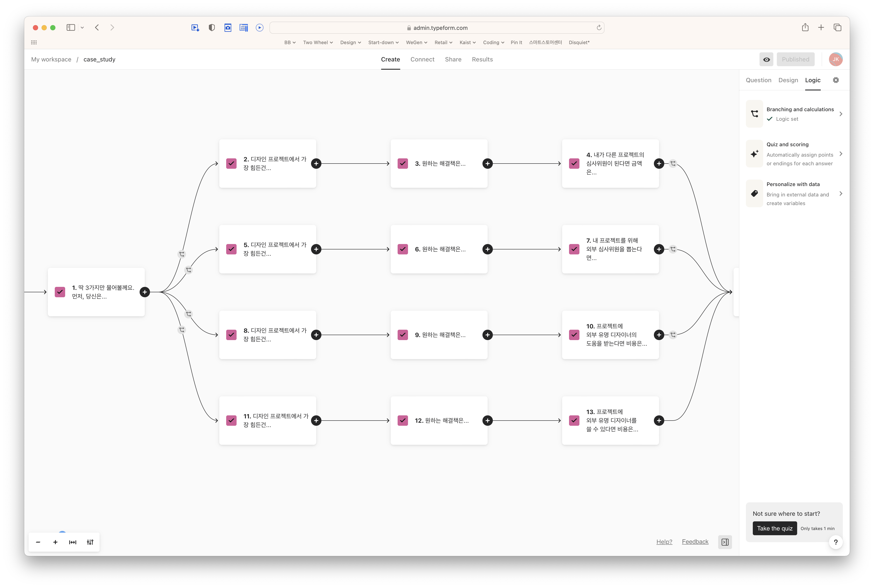Viewport: 874px width, 588px height.
Task: Click the checkbox icon on question 12
Action: [x=403, y=420]
